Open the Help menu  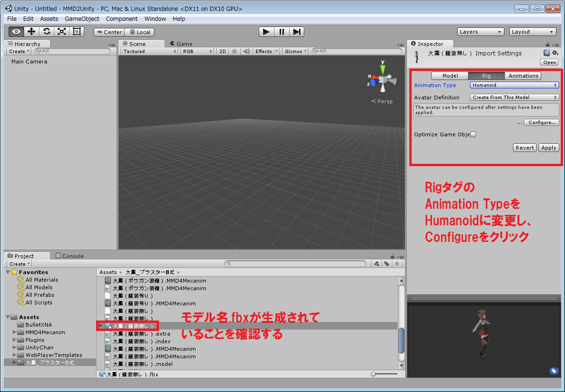tap(179, 19)
